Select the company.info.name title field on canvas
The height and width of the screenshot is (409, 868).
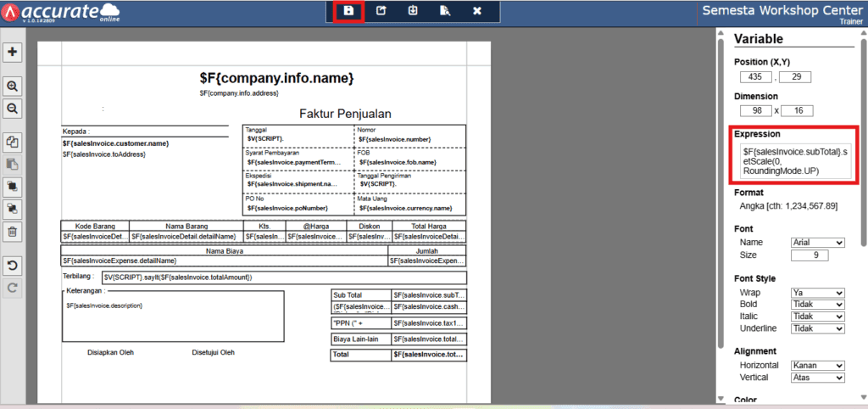pyautogui.click(x=276, y=79)
